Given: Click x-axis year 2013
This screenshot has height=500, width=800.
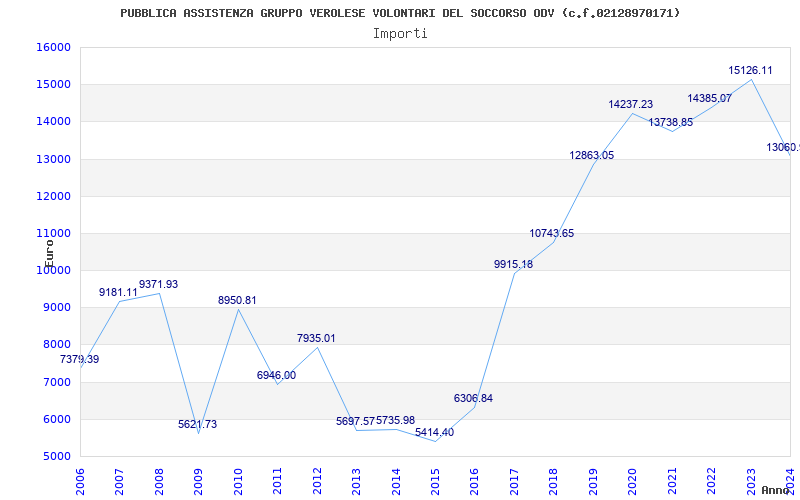Looking at the screenshot, I should point(356,480).
